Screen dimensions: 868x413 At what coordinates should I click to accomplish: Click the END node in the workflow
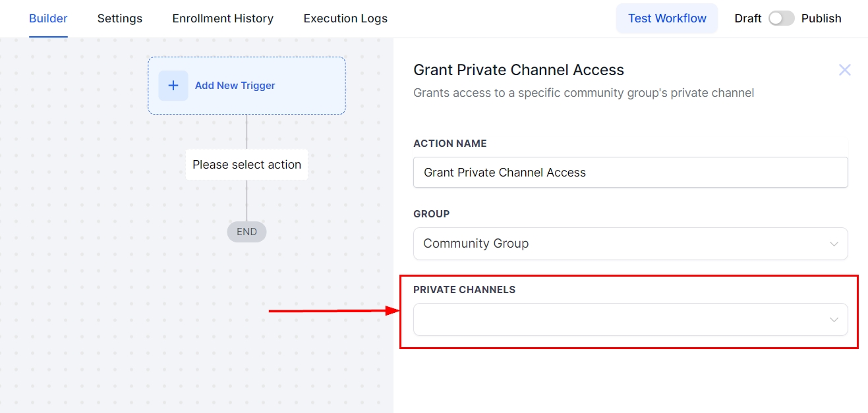(246, 232)
